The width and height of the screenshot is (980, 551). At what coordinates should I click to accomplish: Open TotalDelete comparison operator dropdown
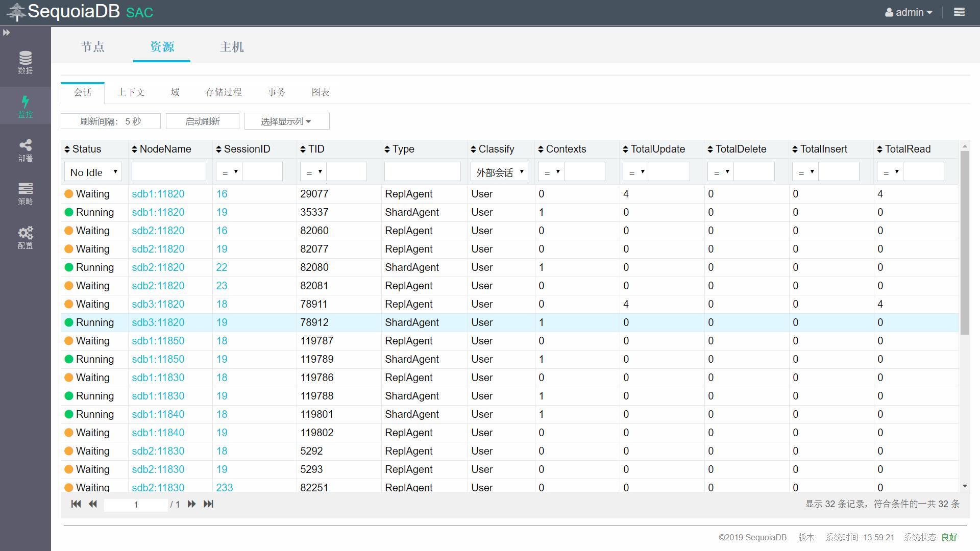click(x=721, y=172)
